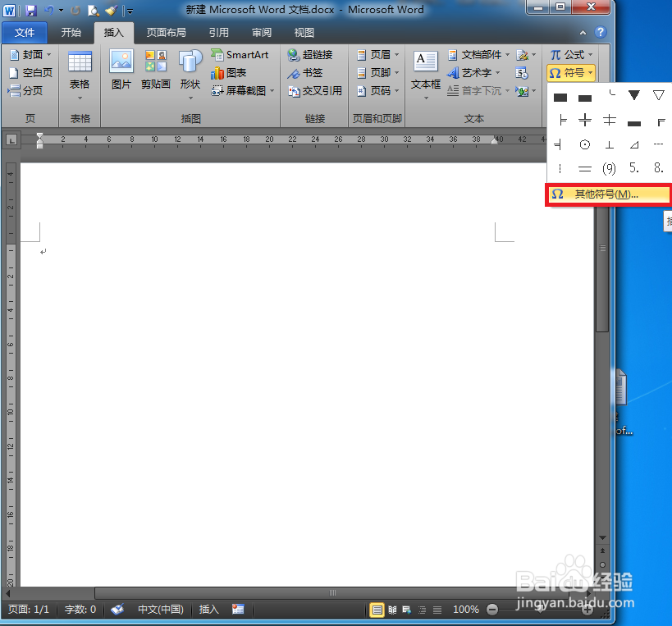Image resolution: width=672 pixels, height=626 pixels.
Task: Insert the (9) parenthesized number symbol
Action: pyautogui.click(x=609, y=169)
